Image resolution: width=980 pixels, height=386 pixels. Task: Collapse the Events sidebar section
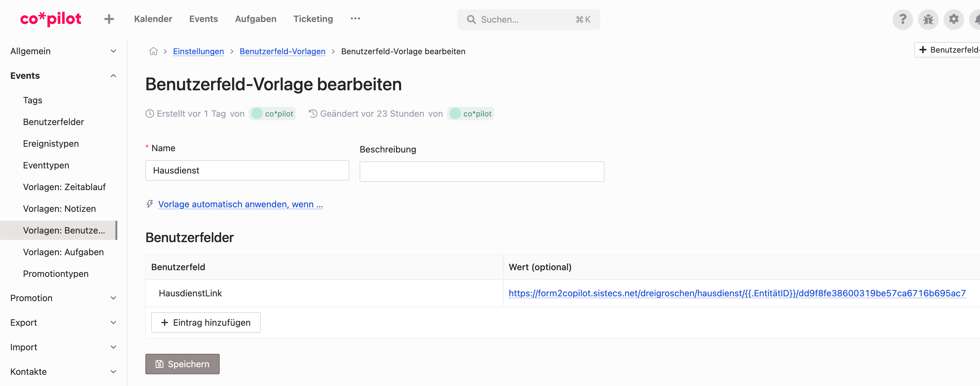coord(63,76)
